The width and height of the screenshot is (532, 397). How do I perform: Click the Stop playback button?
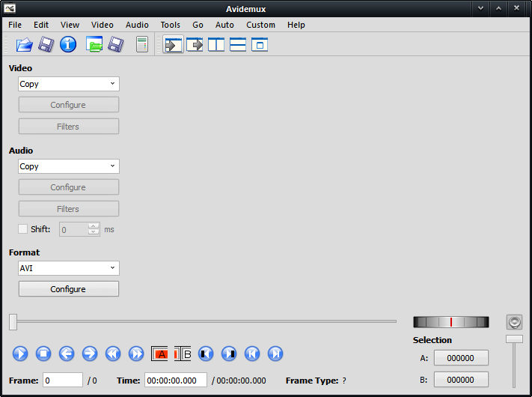point(43,354)
